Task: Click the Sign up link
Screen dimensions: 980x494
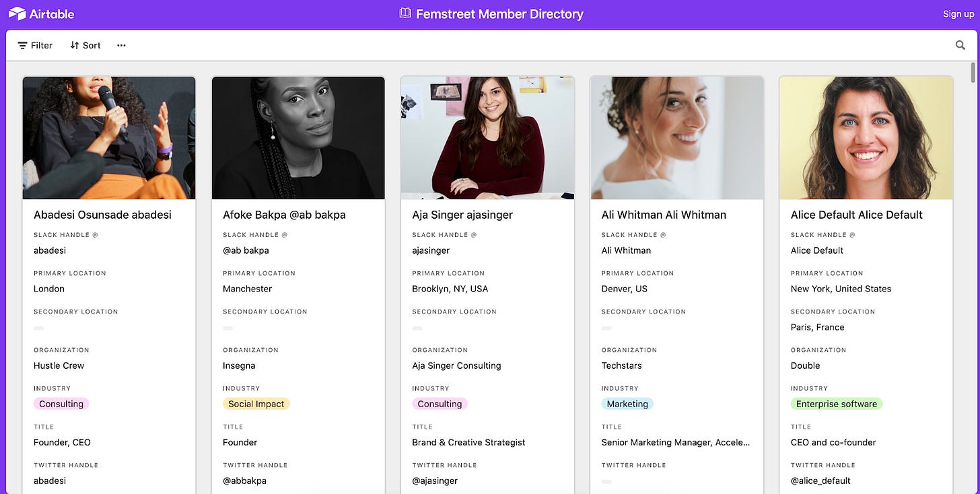Action: 958,14
